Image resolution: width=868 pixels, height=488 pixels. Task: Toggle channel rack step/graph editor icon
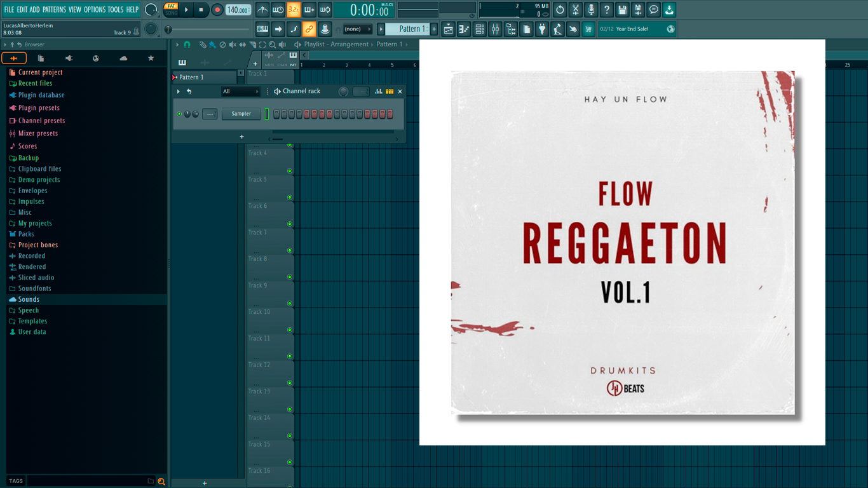coord(379,91)
